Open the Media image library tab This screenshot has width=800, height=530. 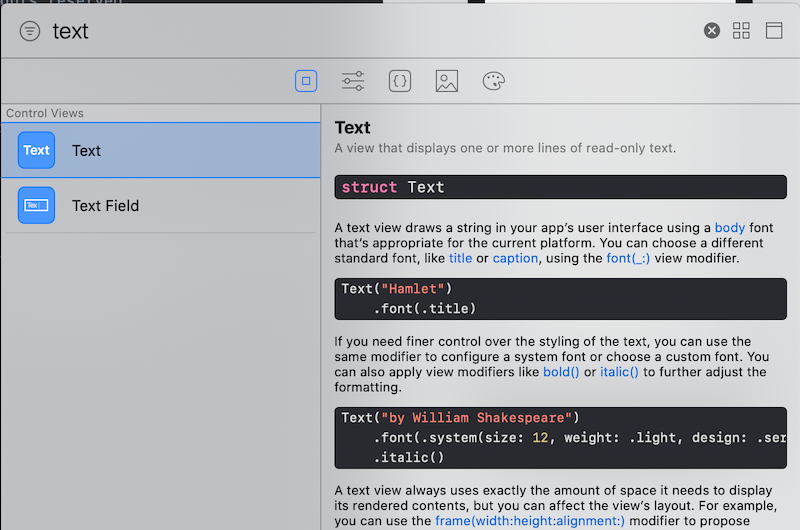[446, 81]
